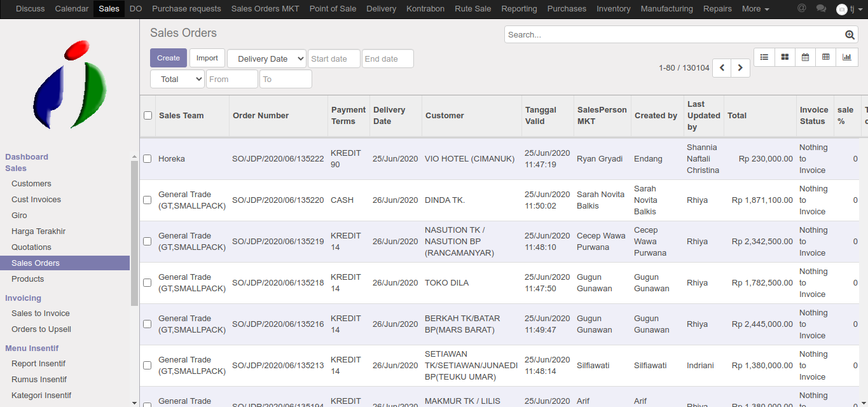
Task: Tick the checkbox for VIO HOTEL order
Action: point(148,159)
